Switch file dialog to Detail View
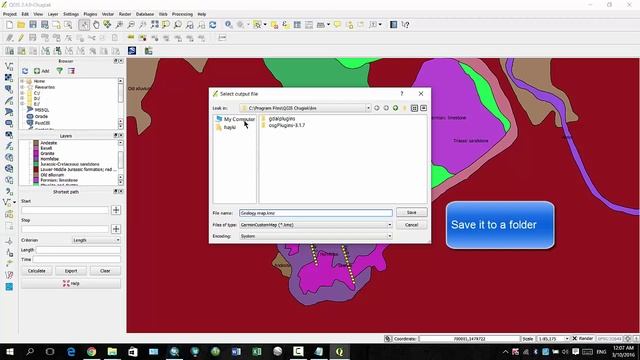The height and width of the screenshot is (360, 640). tap(424, 108)
